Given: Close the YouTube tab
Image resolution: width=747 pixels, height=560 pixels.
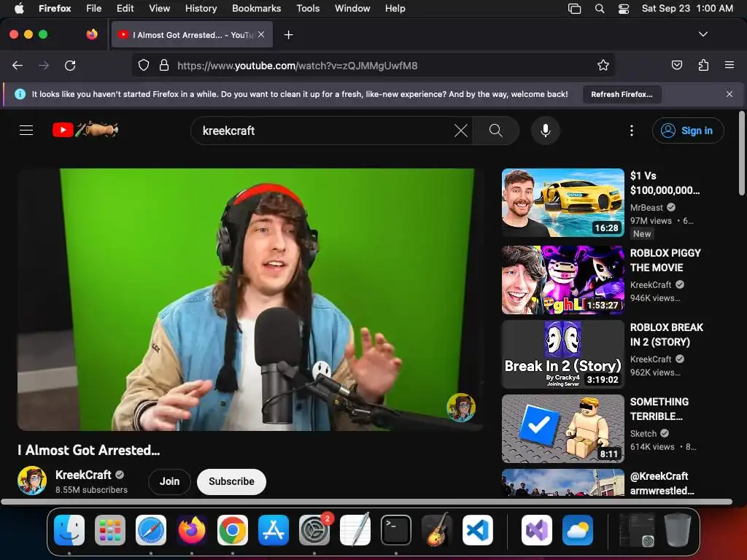Looking at the screenshot, I should point(261,34).
